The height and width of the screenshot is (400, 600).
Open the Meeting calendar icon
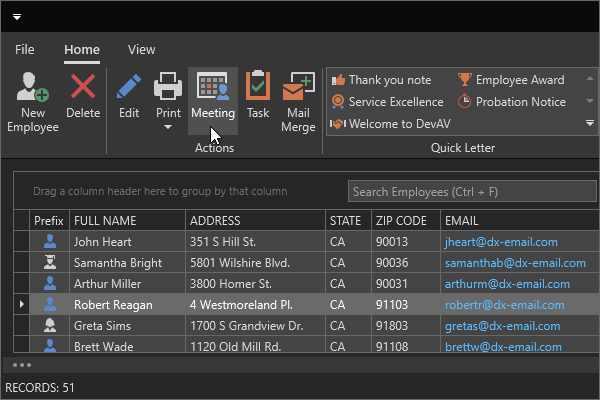(x=213, y=88)
